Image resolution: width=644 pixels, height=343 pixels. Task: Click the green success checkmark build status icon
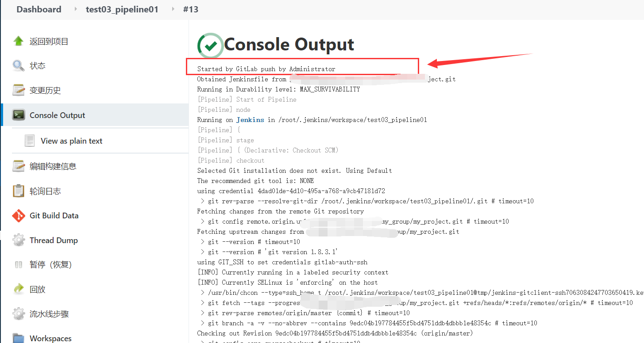point(210,45)
